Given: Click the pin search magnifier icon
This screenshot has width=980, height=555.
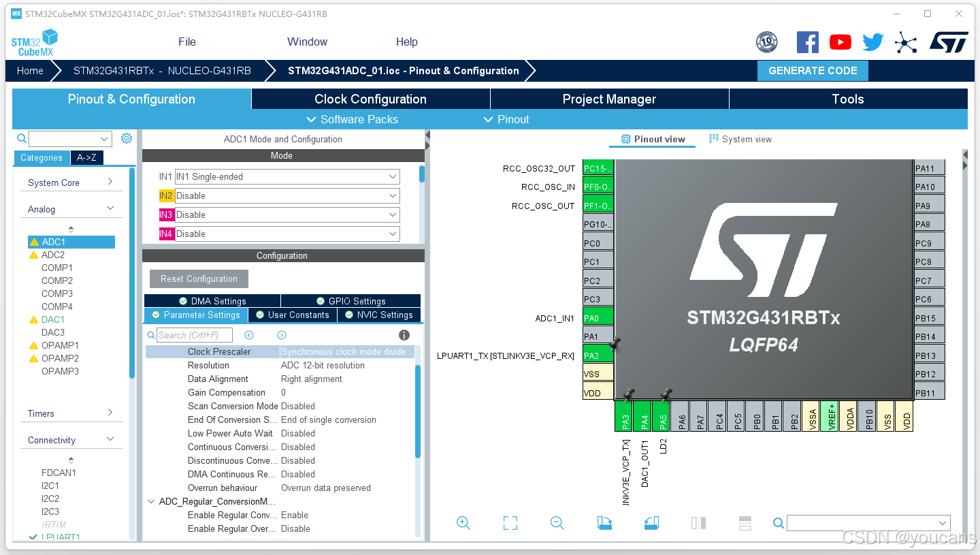Looking at the screenshot, I should pyautogui.click(x=779, y=523).
